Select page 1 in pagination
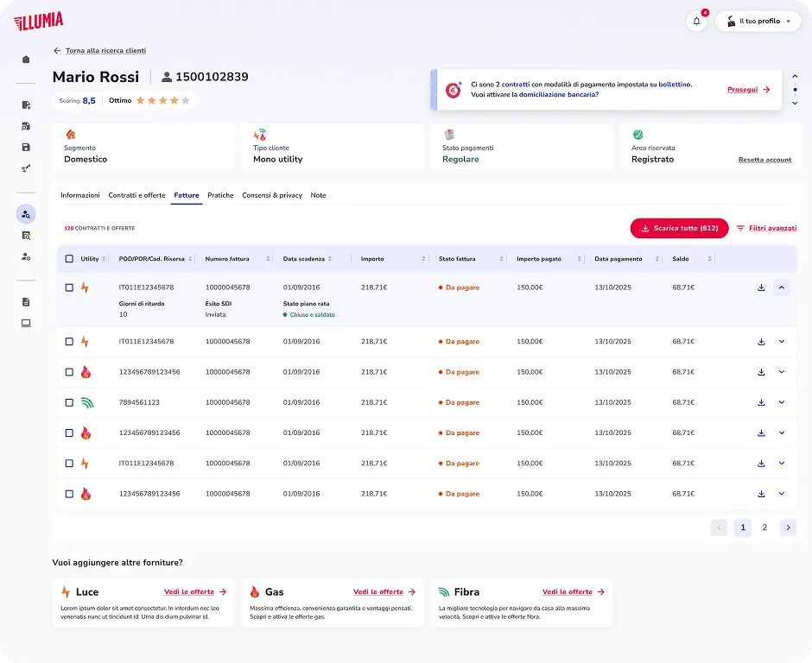 click(x=743, y=527)
